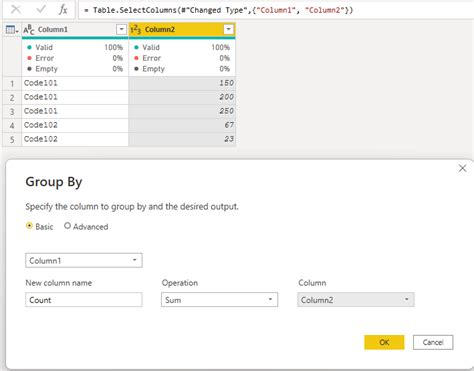Click Empty quality stat of Column2
474x371 pixels.
point(182,69)
